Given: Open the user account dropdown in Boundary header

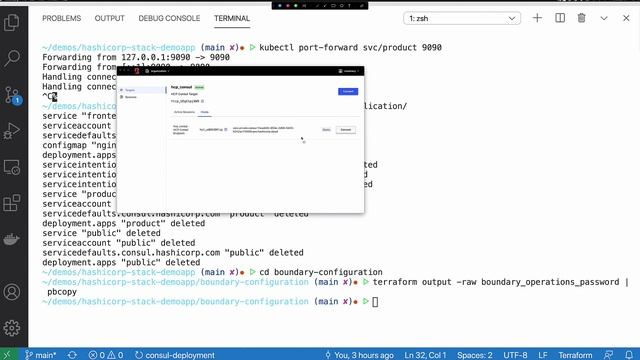Looking at the screenshot, I should [349, 71].
